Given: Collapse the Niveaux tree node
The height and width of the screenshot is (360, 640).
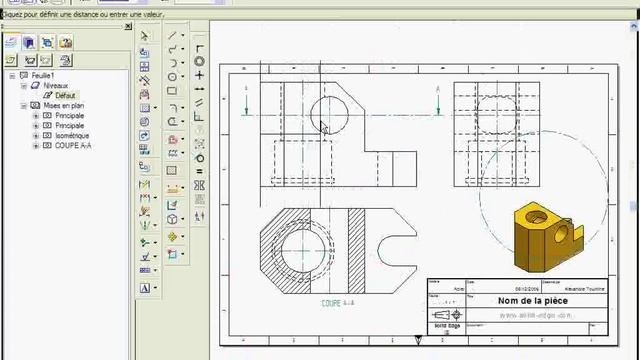Looking at the screenshot, I should click(24, 86).
